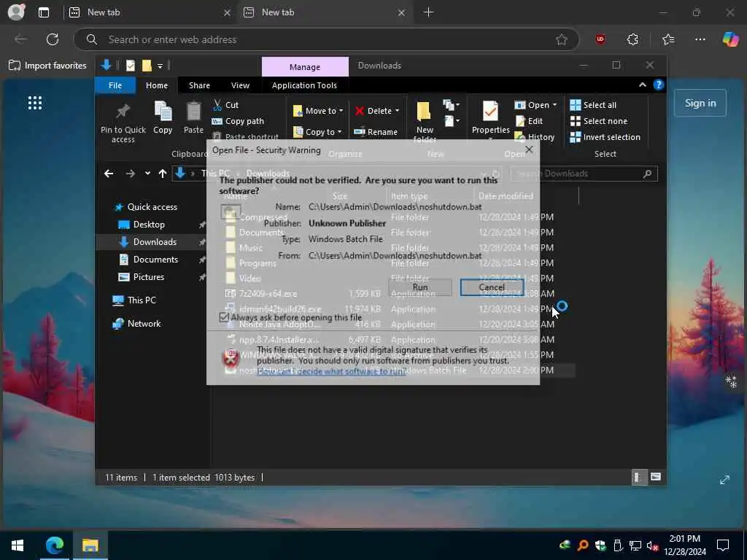
Task: Click the Edge icon in the taskbar
Action: (54, 545)
